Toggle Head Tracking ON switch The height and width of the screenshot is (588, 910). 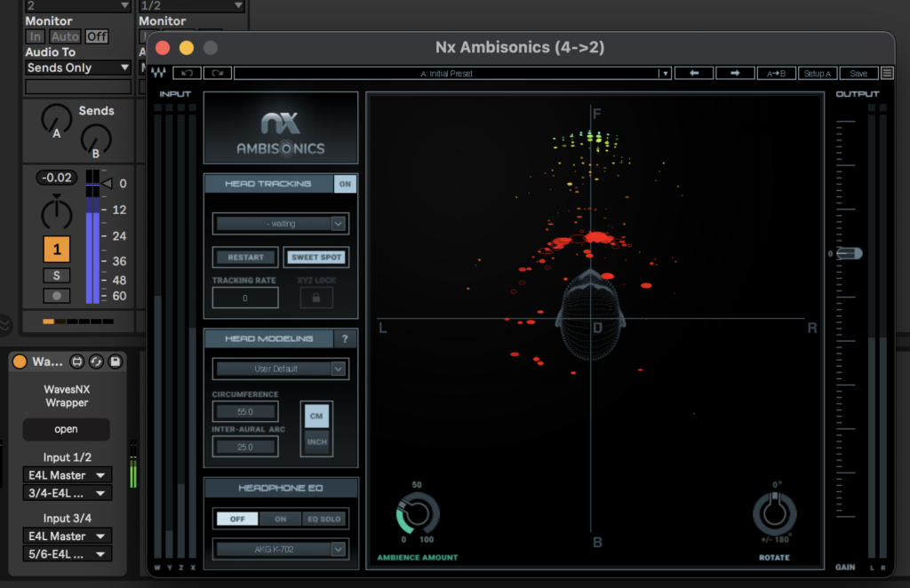345,184
